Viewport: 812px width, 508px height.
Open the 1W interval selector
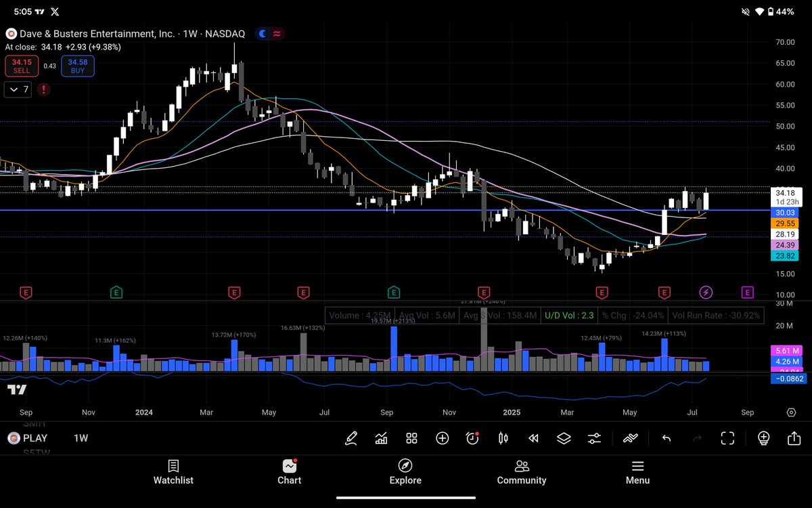point(81,438)
